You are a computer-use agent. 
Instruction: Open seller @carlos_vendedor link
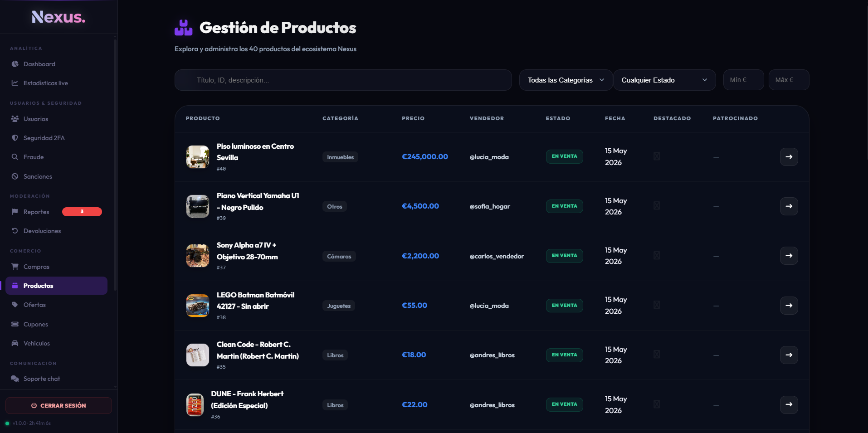click(x=497, y=256)
